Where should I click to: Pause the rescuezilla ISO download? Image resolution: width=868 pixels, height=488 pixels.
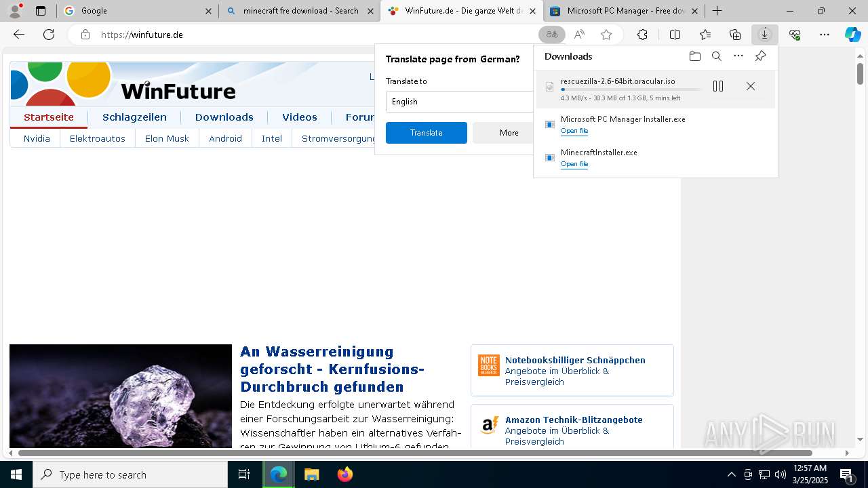point(718,86)
